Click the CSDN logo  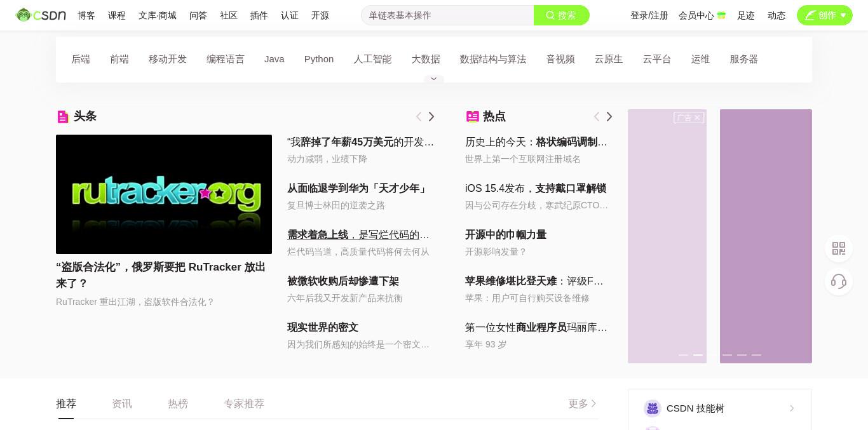tap(41, 15)
